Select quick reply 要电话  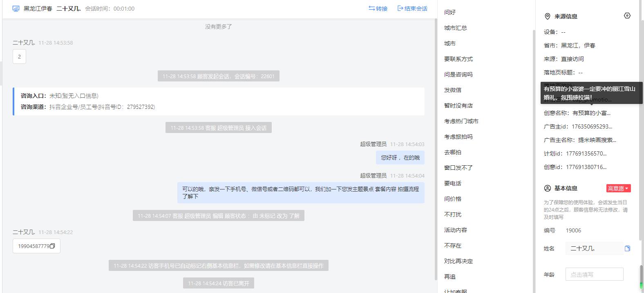click(453, 183)
